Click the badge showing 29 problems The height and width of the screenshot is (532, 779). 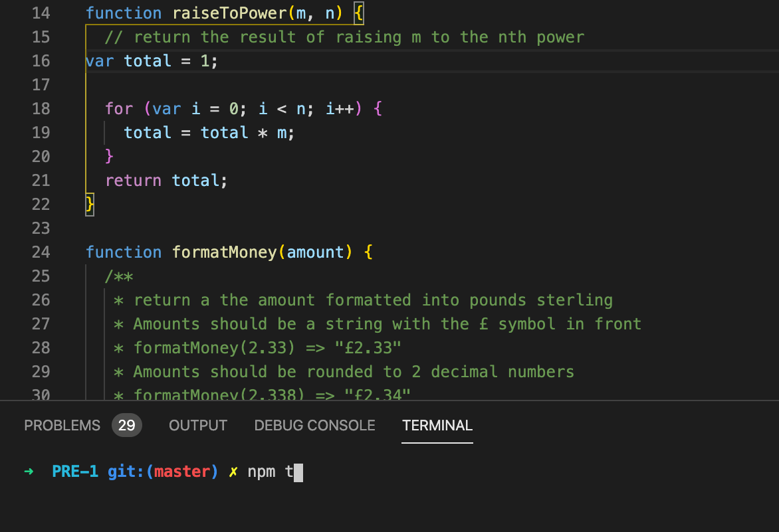pos(126,425)
